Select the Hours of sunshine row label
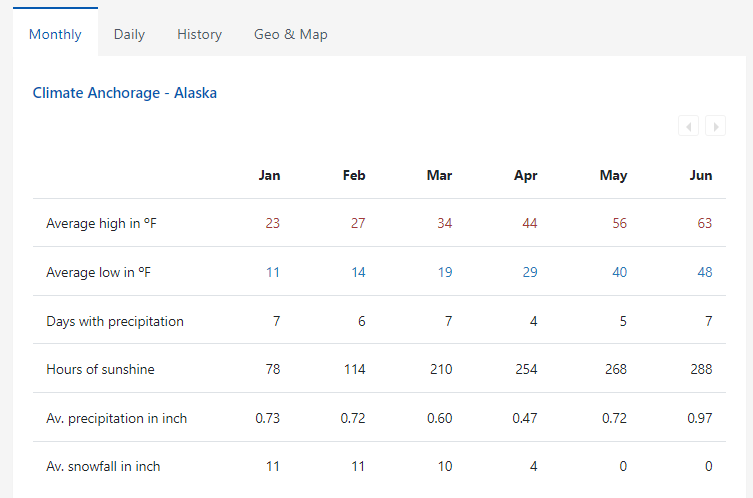753x498 pixels. (100, 369)
